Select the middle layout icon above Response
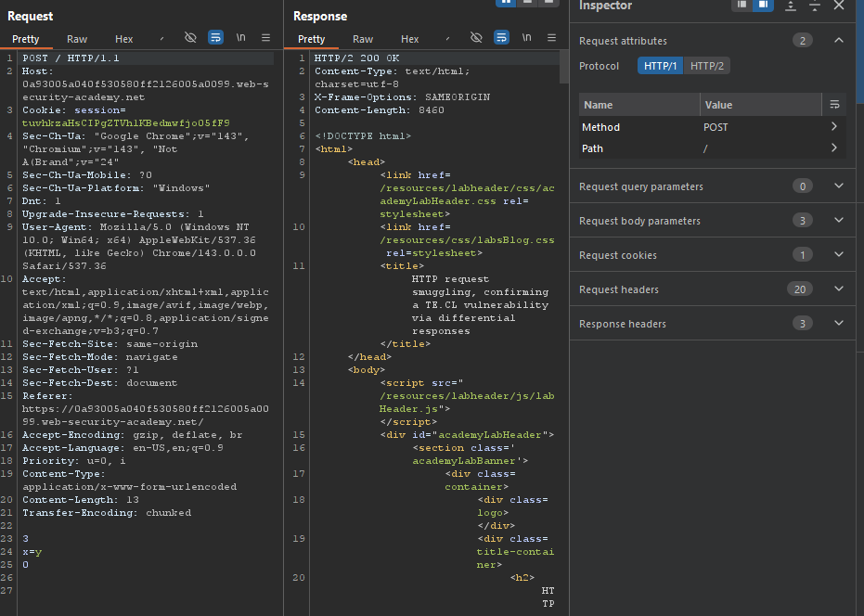Viewport: 864px width, 616px height. (x=527, y=3)
